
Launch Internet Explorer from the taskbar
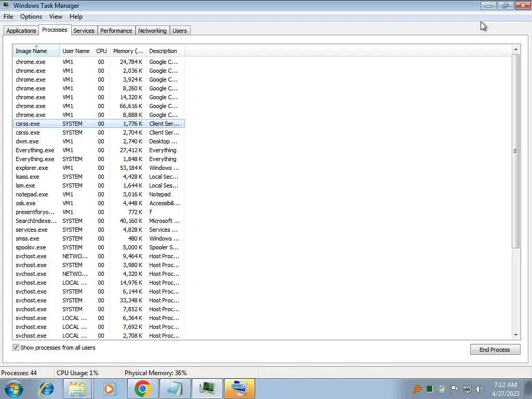tap(46, 389)
